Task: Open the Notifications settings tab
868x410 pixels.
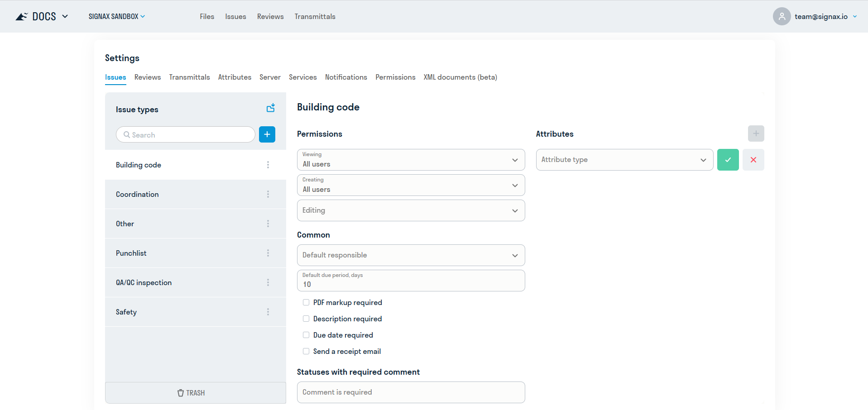Action: (x=346, y=77)
